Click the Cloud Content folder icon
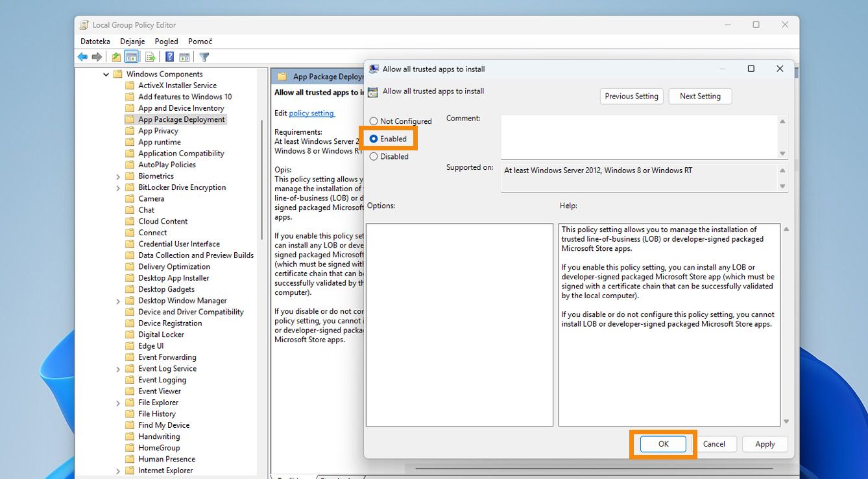Image resolution: width=868 pixels, height=479 pixels. point(130,222)
